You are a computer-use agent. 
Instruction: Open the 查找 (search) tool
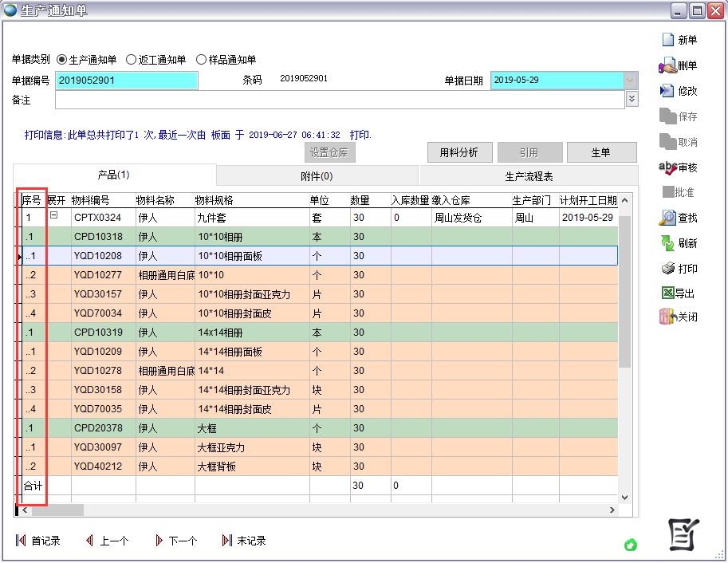[x=667, y=218]
